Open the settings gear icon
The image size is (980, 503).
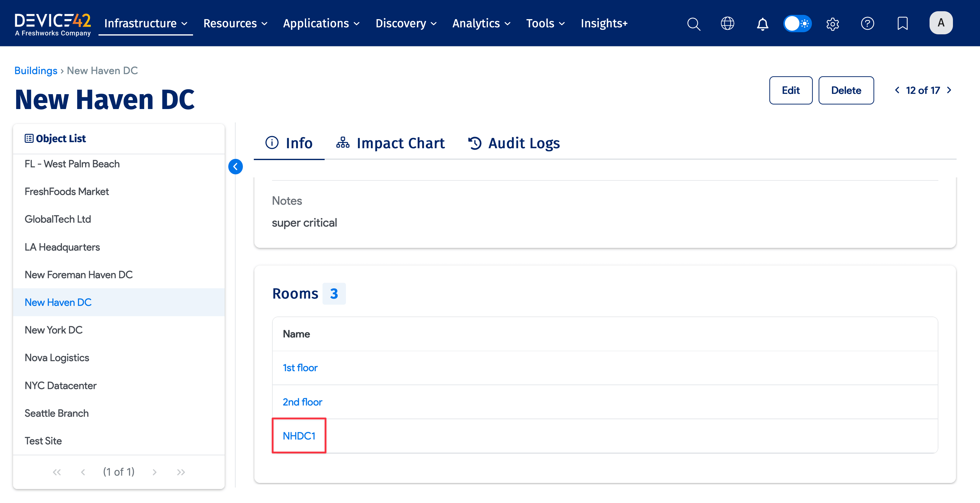point(832,24)
